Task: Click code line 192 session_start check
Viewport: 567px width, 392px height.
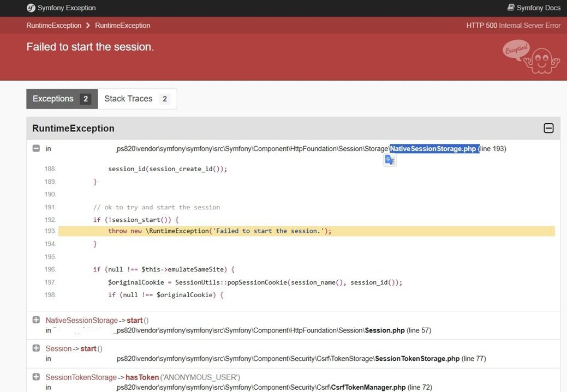Action: pos(136,220)
